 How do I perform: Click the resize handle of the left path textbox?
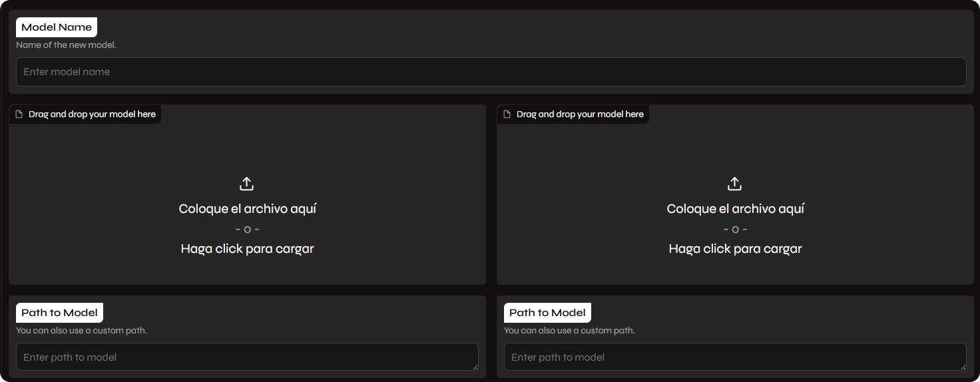tap(475, 367)
